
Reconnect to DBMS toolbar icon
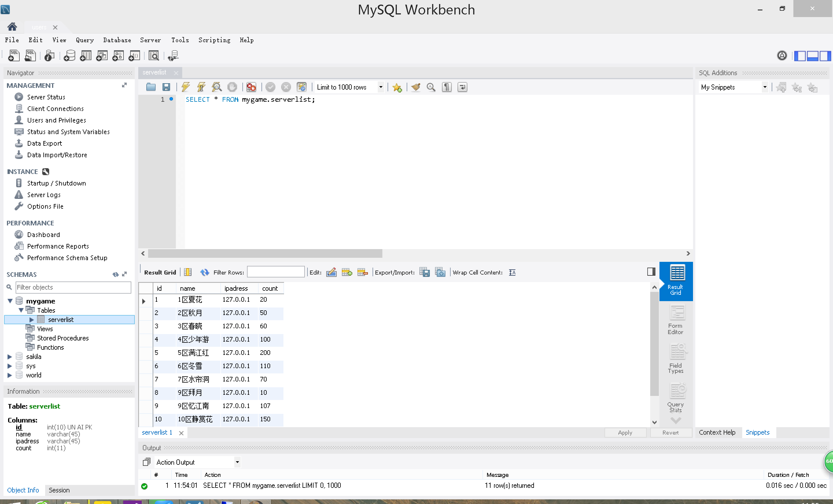(173, 55)
